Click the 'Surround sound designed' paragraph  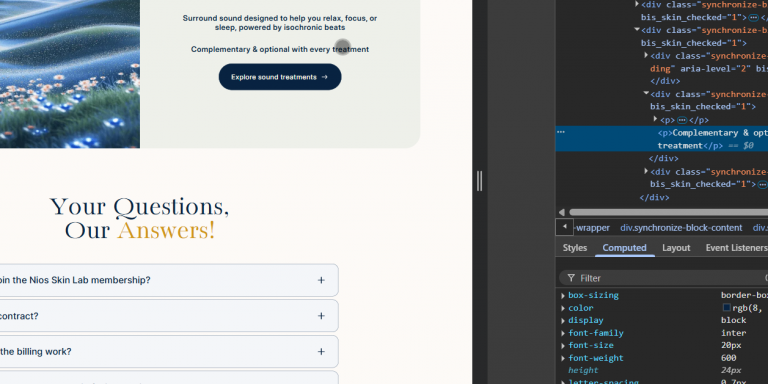coord(280,23)
